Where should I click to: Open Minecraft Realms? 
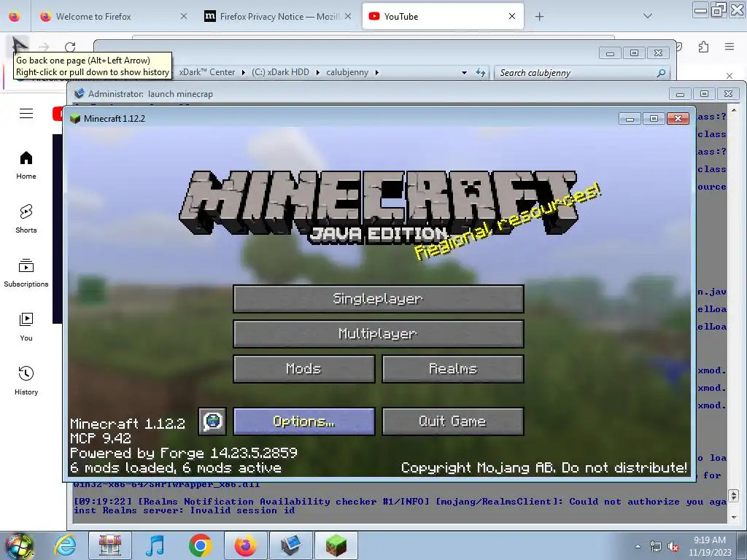coord(452,368)
